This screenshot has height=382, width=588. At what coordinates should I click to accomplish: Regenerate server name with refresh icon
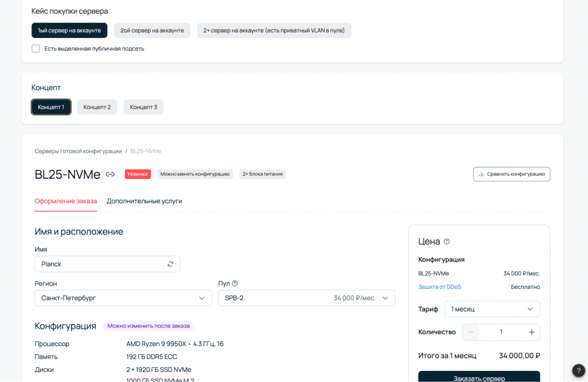coord(170,264)
